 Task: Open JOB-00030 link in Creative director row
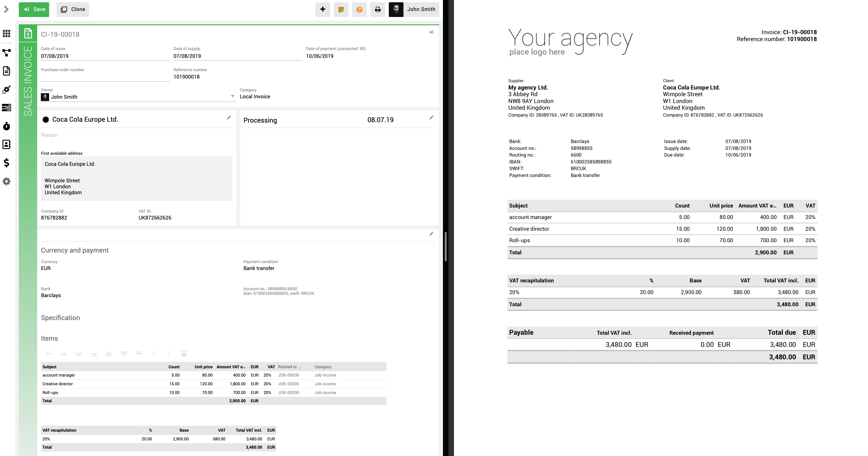coord(288,384)
